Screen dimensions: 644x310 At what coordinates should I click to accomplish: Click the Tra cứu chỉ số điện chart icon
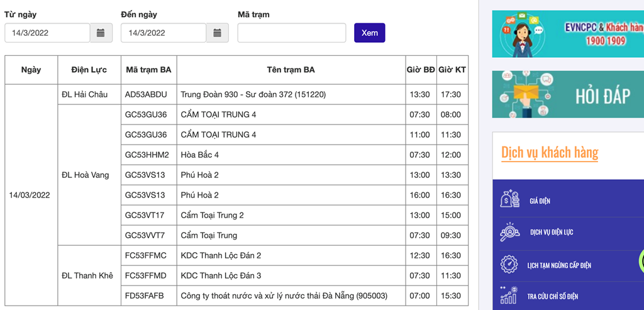[509, 296]
